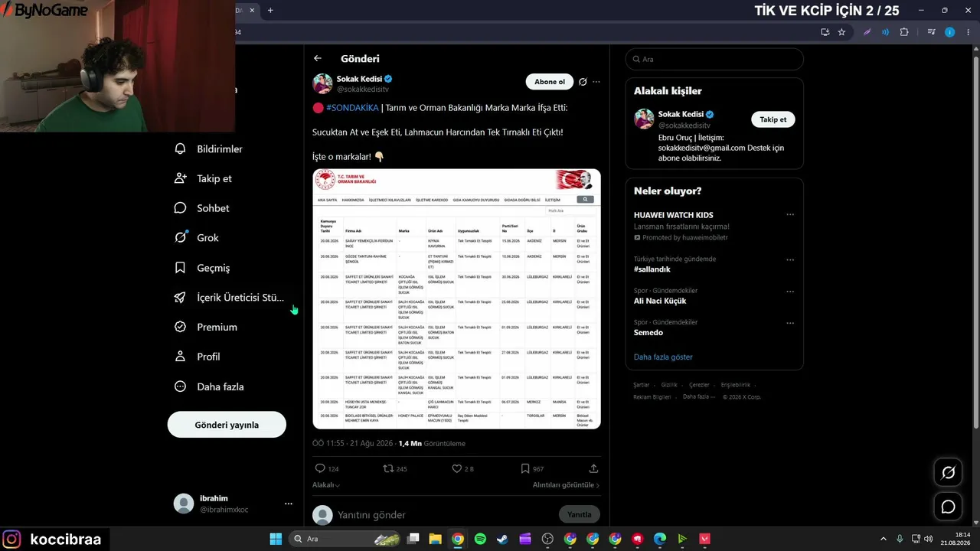980x551 pixels.
Task: Open the floating messages button
Action: pyautogui.click(x=948, y=507)
